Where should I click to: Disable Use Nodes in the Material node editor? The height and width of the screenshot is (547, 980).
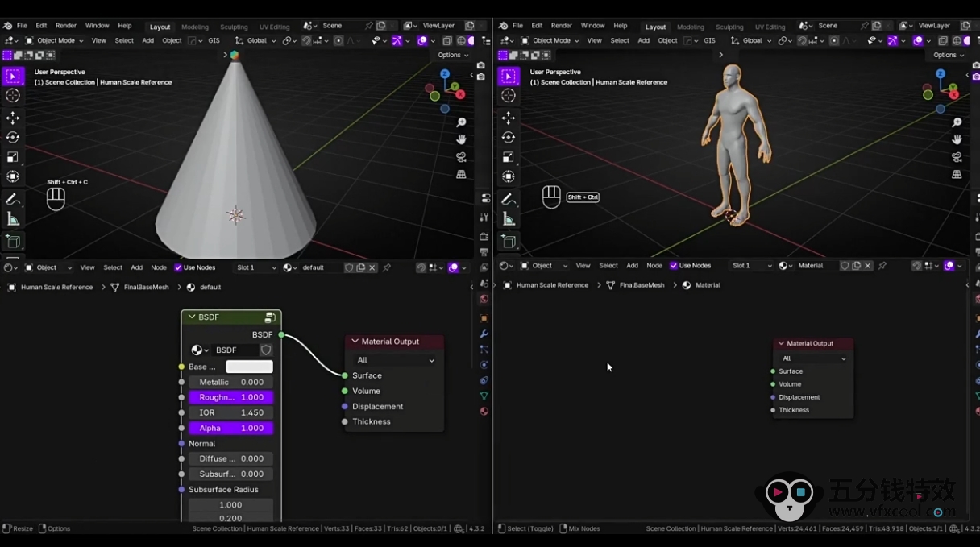coord(674,266)
